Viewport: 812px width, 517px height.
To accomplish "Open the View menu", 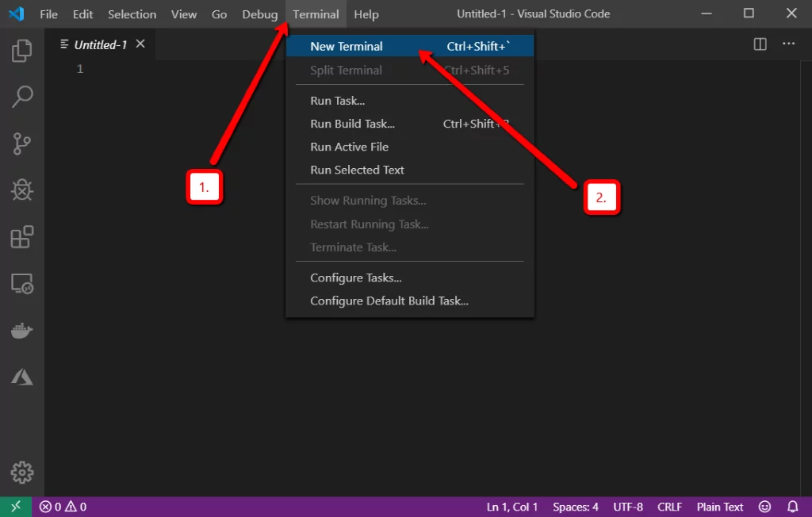I will tap(184, 14).
